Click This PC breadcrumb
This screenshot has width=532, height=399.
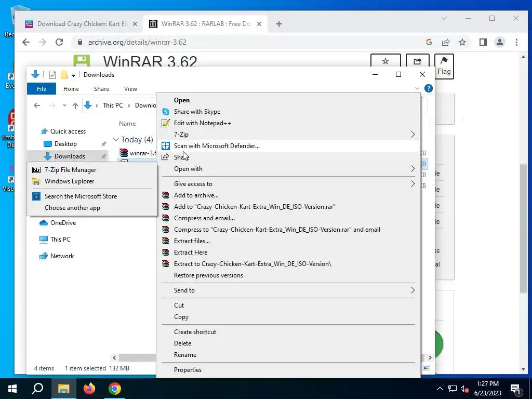[113, 105]
